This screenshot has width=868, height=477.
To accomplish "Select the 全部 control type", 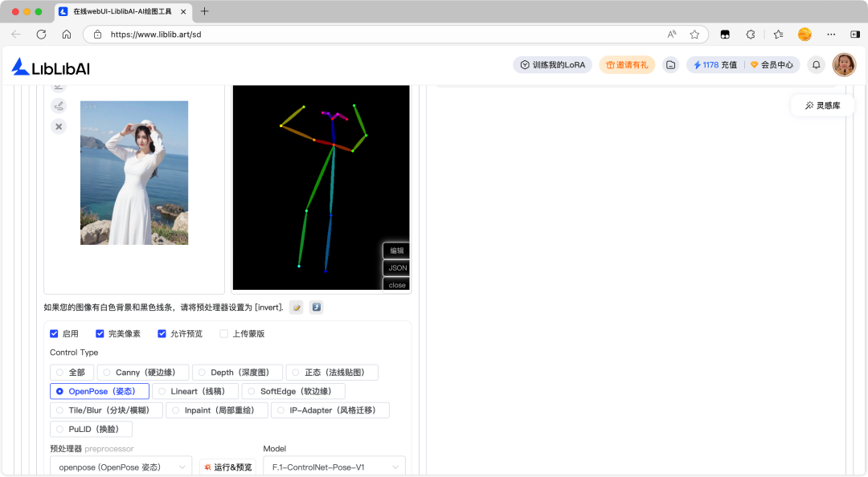I will 72,373.
